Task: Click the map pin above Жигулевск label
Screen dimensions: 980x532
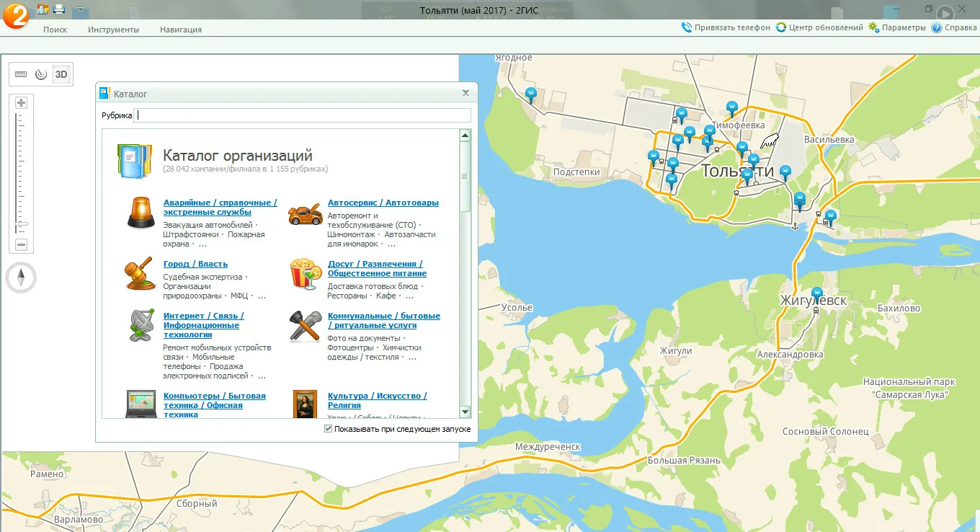Action: coord(816,294)
